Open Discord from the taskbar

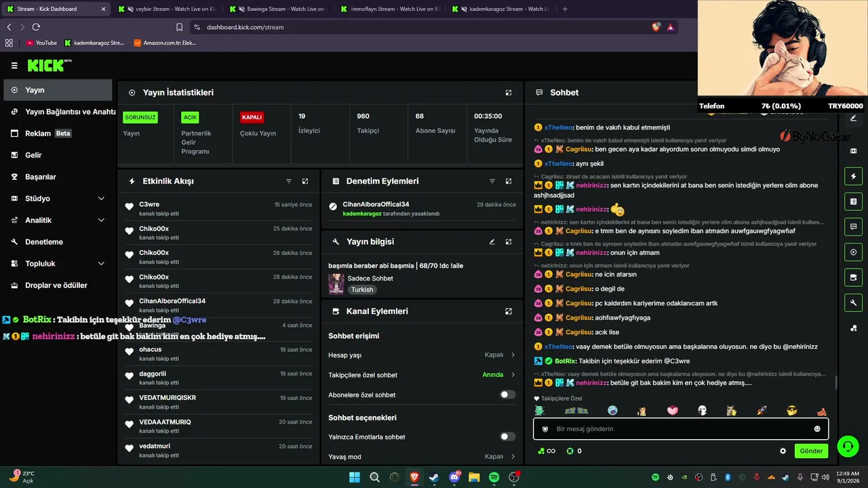(454, 477)
